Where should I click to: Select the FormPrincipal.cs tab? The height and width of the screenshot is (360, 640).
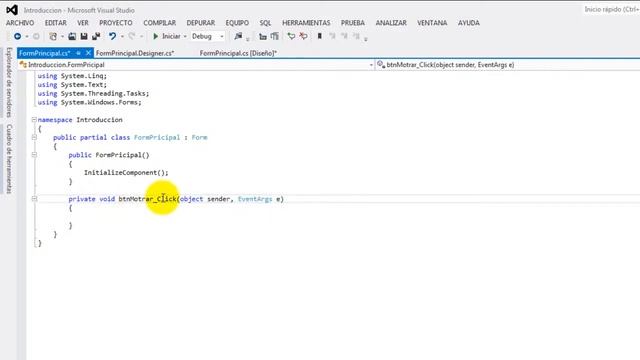[x=44, y=53]
